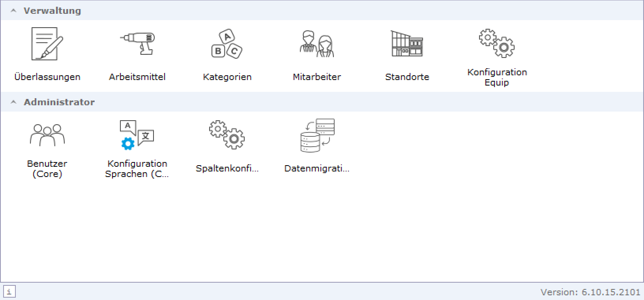The width and height of the screenshot is (644, 300).
Task: Click the Konfiguration Equip label
Action: tap(497, 77)
